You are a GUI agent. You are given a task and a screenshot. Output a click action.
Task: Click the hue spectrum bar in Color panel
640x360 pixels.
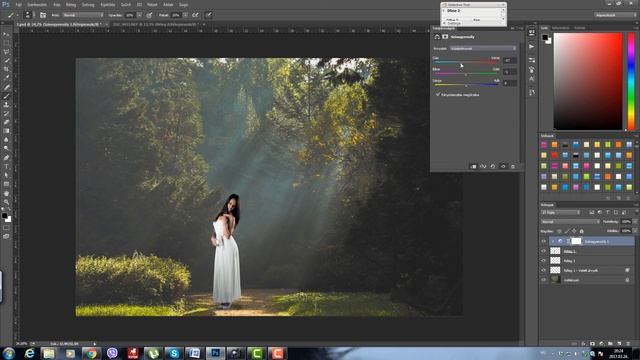coord(631,82)
